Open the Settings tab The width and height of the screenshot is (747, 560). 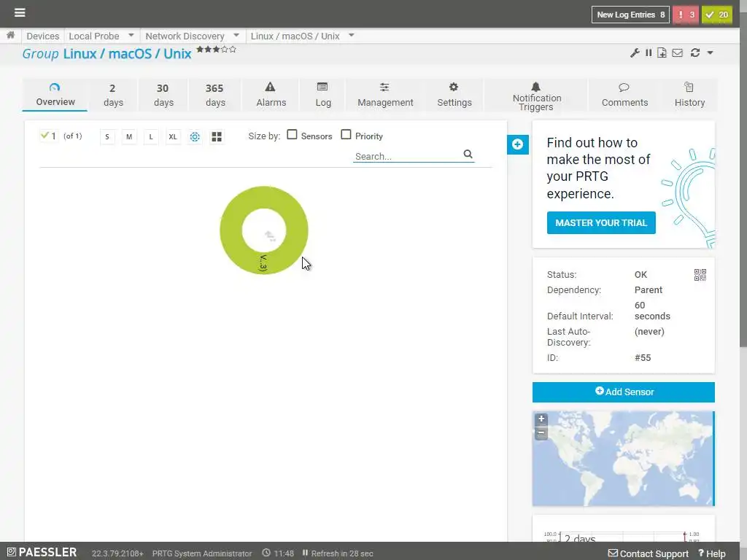454,95
